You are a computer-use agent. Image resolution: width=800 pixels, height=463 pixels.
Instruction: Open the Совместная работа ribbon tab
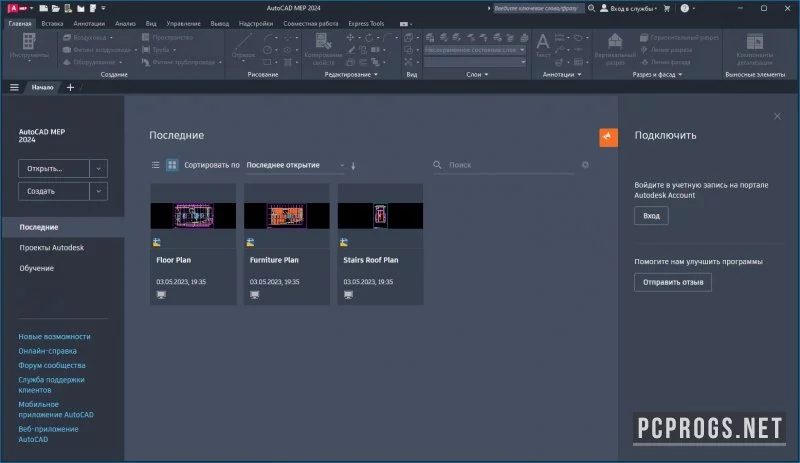310,23
